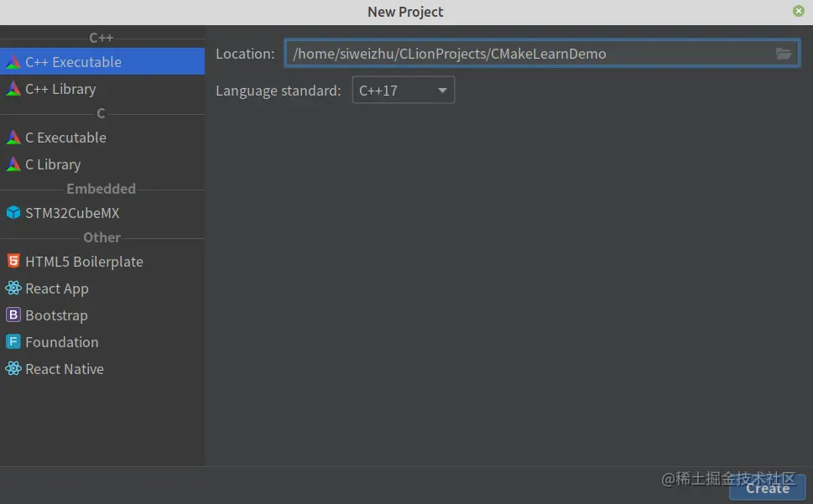Click the React Native atom icon
The width and height of the screenshot is (813, 504).
click(13, 369)
